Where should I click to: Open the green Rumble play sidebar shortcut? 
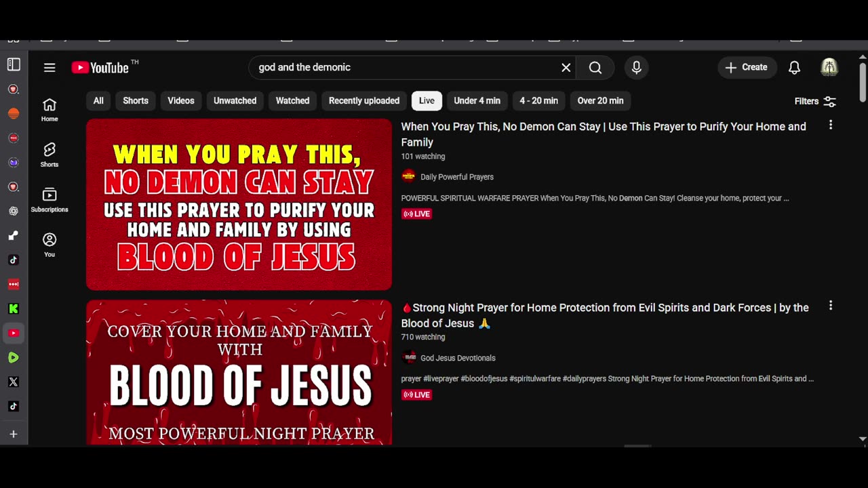click(14, 357)
